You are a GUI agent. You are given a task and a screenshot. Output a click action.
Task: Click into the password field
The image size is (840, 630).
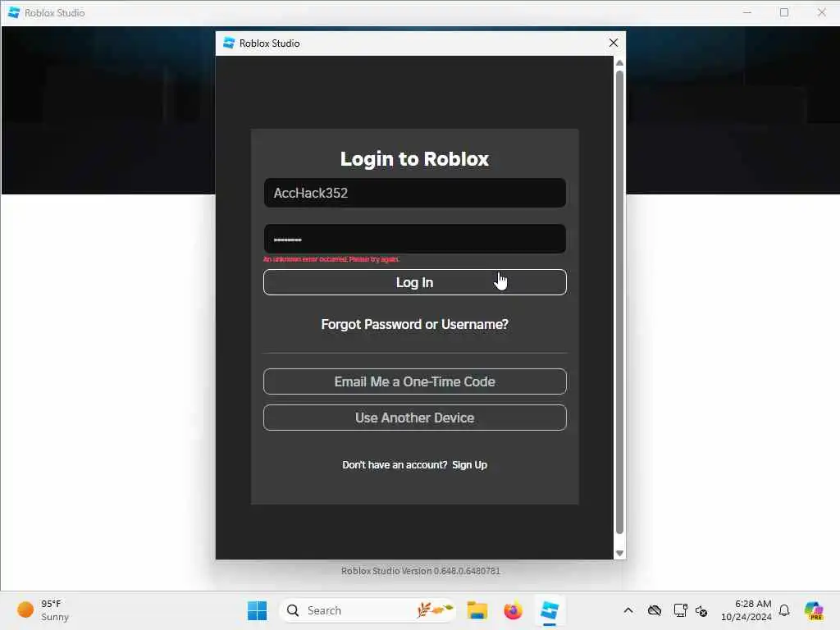click(414, 239)
